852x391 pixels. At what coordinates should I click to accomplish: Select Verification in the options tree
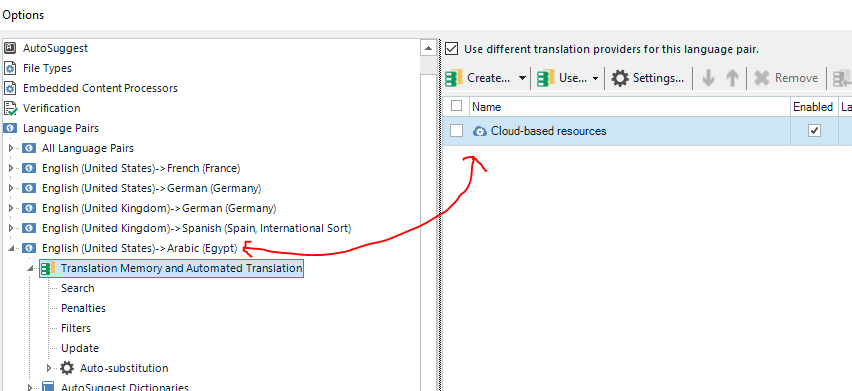(52, 108)
